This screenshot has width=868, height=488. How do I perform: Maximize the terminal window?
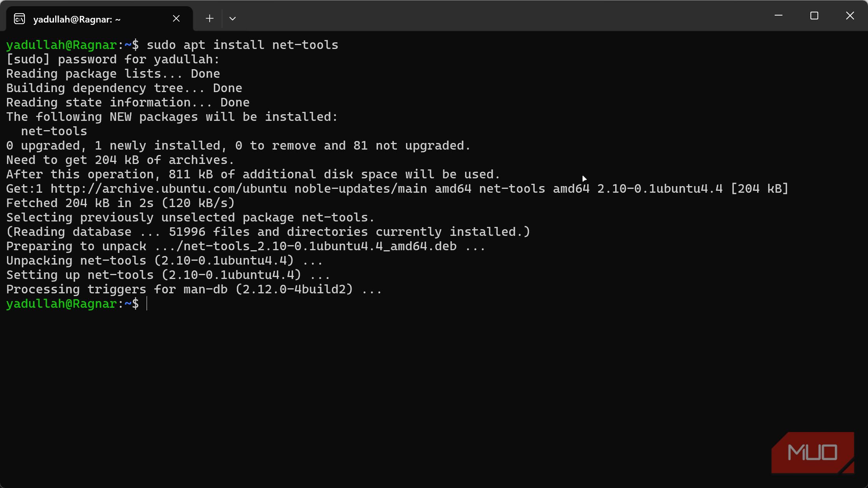814,16
